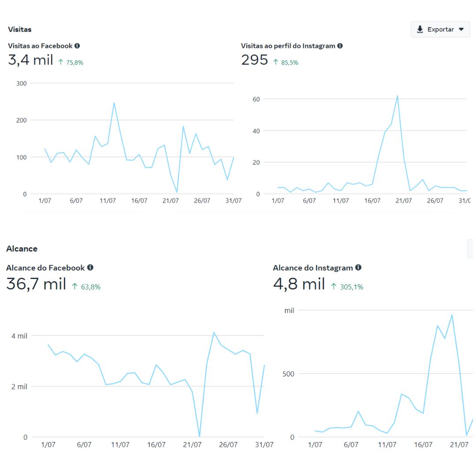Click the 4,8 mil reach value
Screen dimensions: 476x476
coord(299,284)
